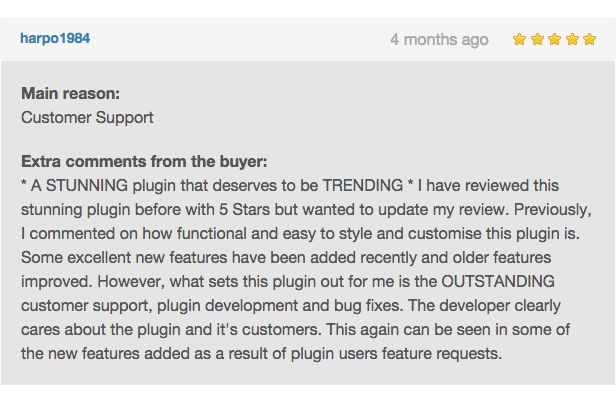The width and height of the screenshot is (616, 400).
Task: Click the word 'Previously,' in the review
Action: (x=552, y=209)
